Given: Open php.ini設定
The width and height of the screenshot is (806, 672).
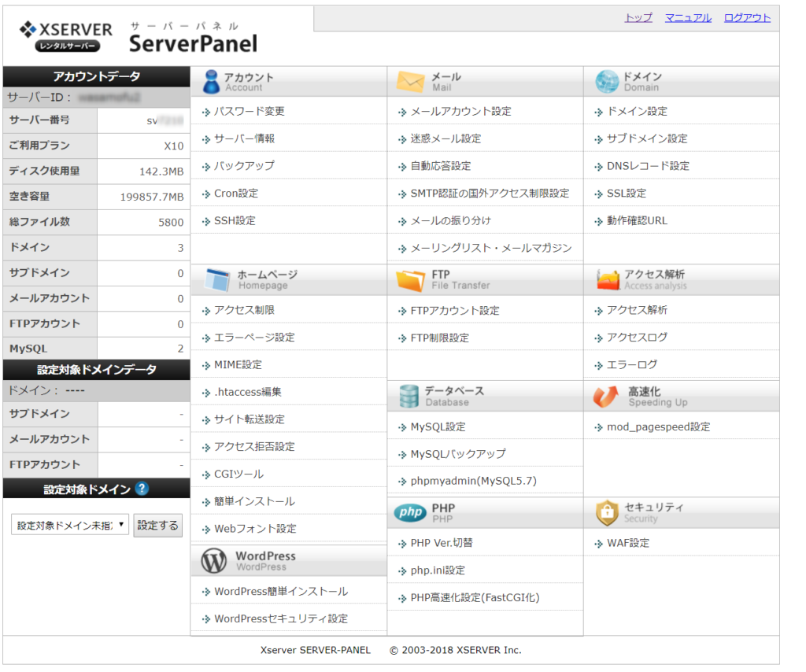Looking at the screenshot, I should tap(438, 570).
